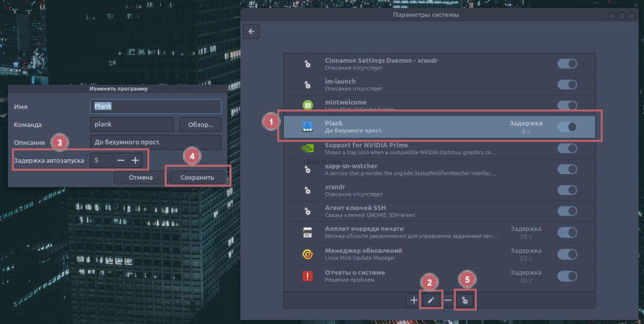Image resolution: width=644 pixels, height=324 pixels.
Task: Click the minus remove icon below list
Action: pyautogui.click(x=448, y=300)
